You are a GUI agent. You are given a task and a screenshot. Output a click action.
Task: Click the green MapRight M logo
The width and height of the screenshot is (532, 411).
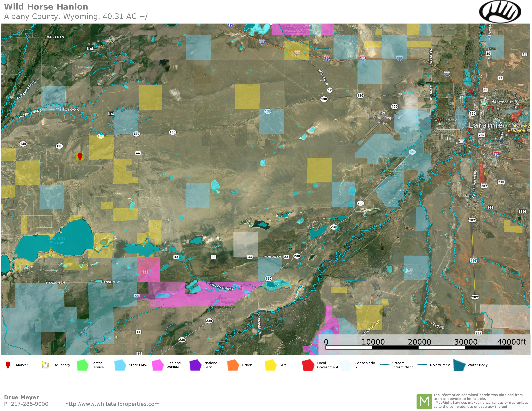point(424,401)
